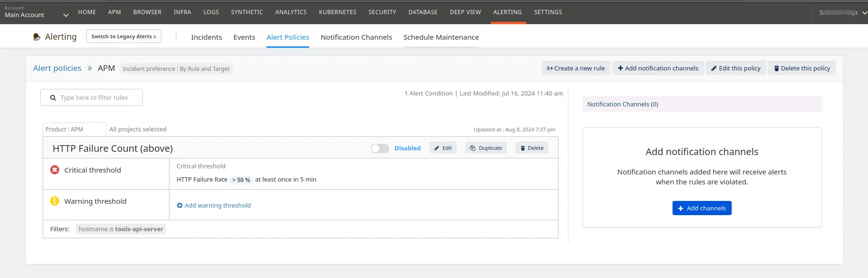The width and height of the screenshot is (868, 278).
Task: Click Delete this policy
Action: 802,68
